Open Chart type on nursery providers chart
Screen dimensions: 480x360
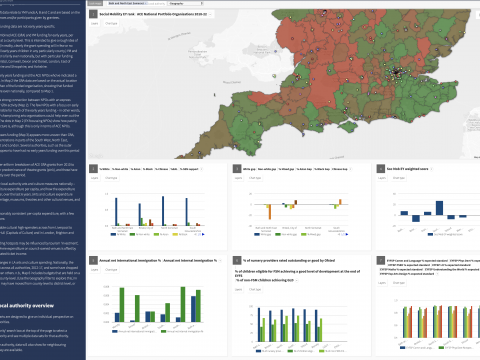click(255, 289)
